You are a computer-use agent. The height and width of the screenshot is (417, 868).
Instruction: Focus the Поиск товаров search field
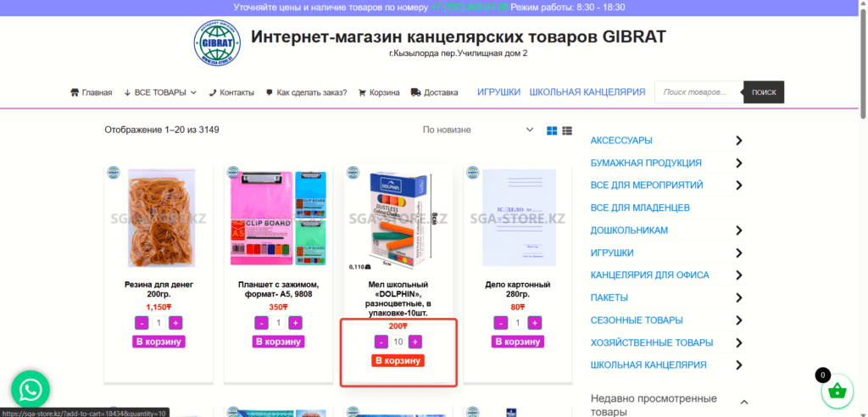click(698, 92)
